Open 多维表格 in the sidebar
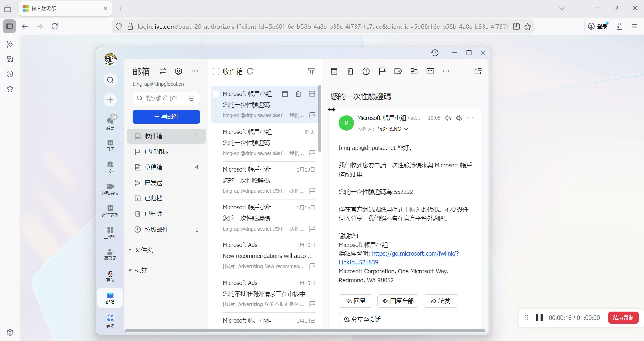The height and width of the screenshot is (341, 644). click(x=110, y=211)
